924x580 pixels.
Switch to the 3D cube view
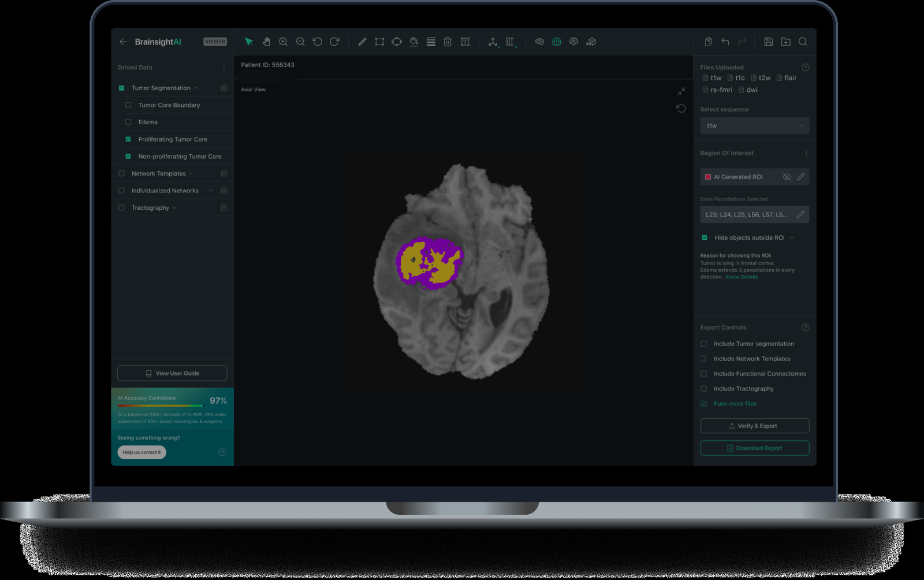[591, 42]
